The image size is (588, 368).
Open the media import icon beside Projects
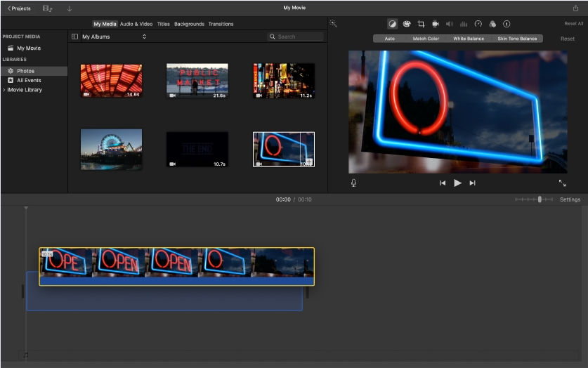(x=47, y=8)
